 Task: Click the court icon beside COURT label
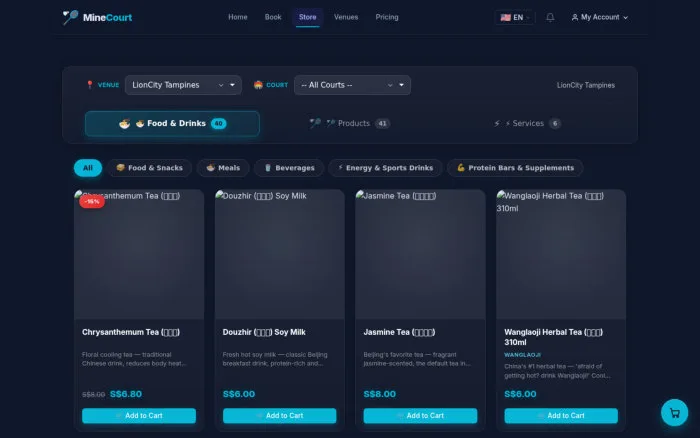pos(258,85)
